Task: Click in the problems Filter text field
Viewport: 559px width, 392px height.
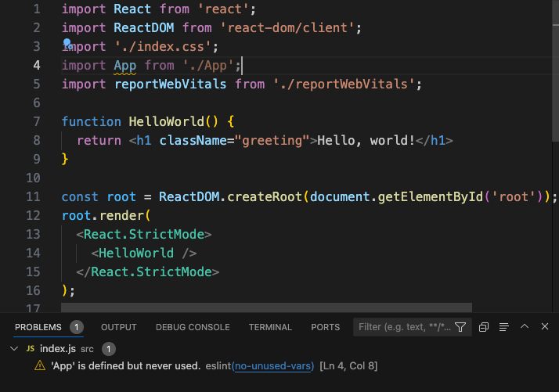Action: tap(403, 327)
